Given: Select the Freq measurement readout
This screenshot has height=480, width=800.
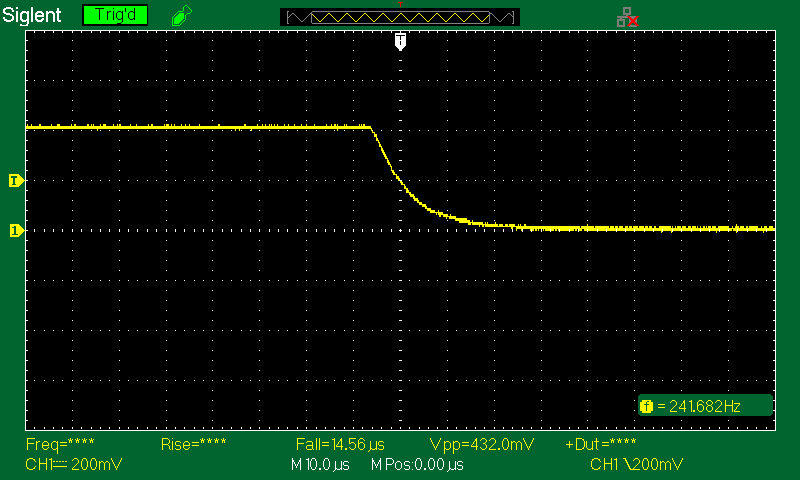Looking at the screenshot, I should click(58, 443).
